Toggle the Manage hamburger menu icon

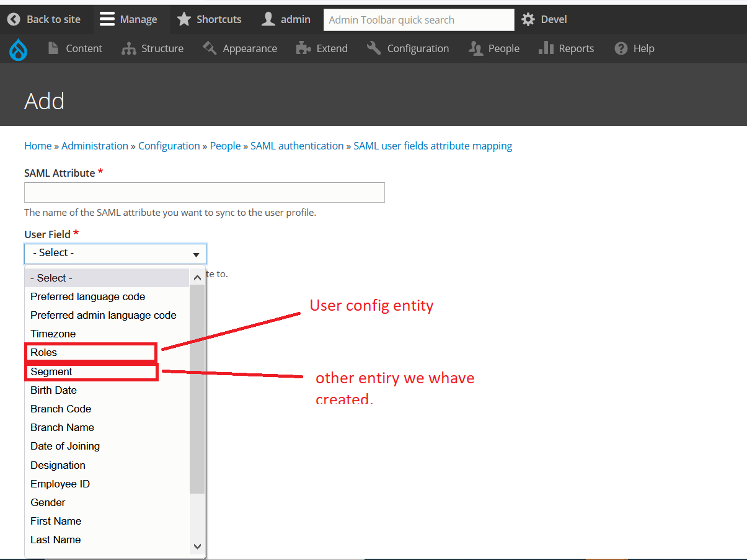107,20
